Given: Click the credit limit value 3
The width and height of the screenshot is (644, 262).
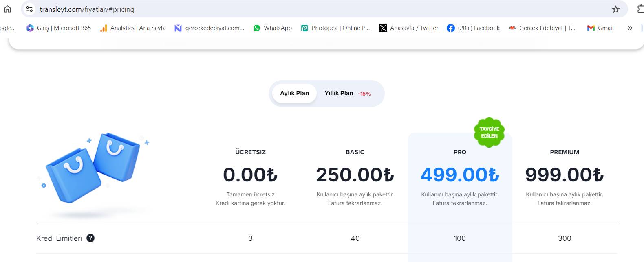Looking at the screenshot, I should pos(250,238).
